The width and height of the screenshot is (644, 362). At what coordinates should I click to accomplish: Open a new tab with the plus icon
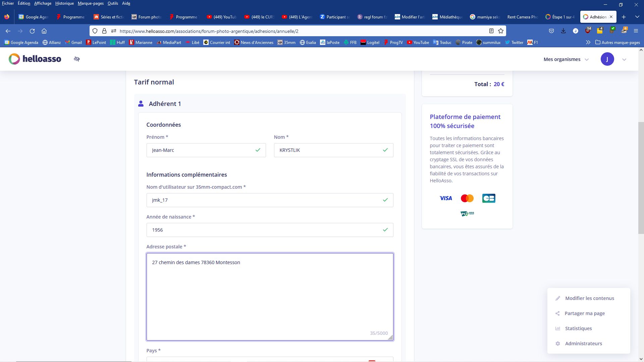point(624,17)
